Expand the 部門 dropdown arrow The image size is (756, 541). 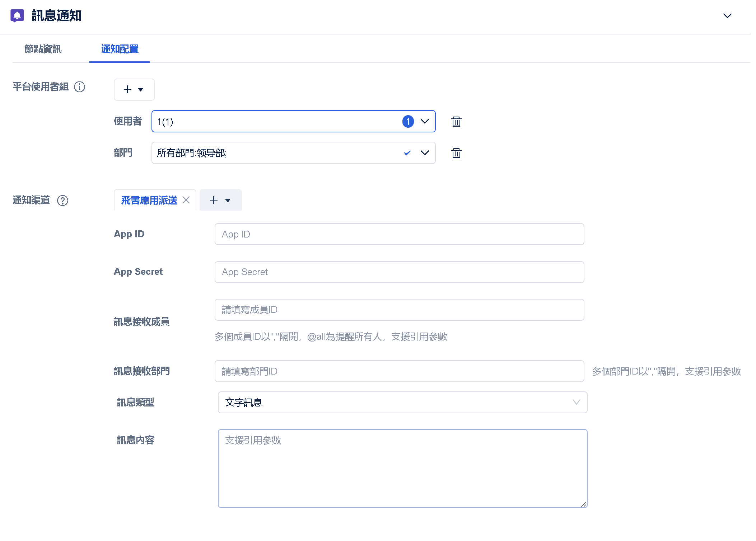tap(425, 153)
